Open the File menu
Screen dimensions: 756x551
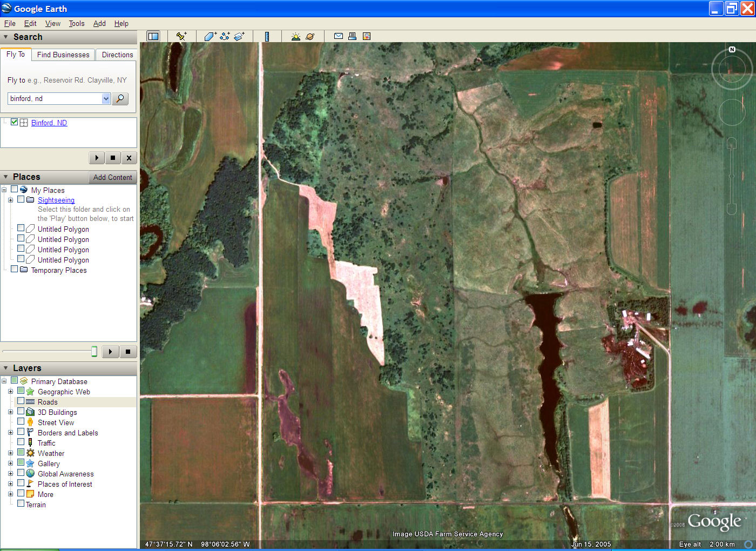[x=10, y=23]
